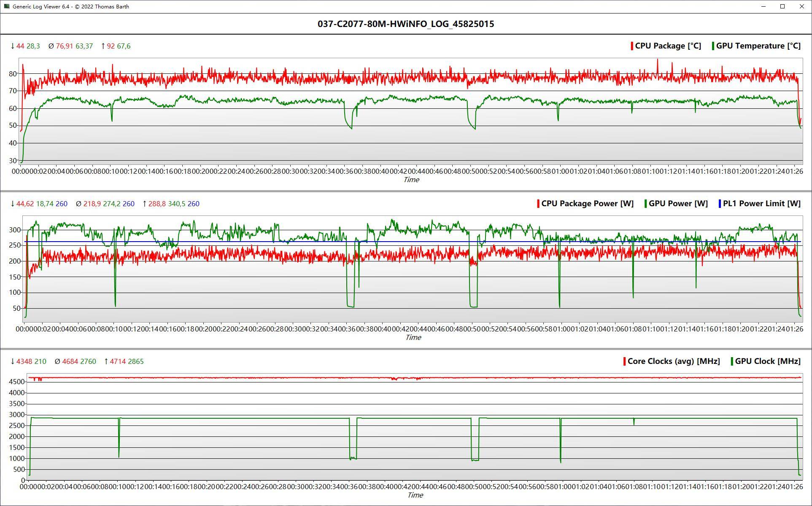Viewport: 812px width, 506px height.
Task: Select the CPU Package Power [W] legend label
Action: pos(587,204)
